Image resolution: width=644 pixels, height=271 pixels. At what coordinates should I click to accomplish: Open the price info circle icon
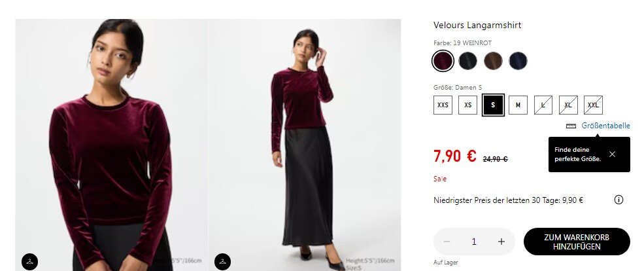tap(619, 200)
